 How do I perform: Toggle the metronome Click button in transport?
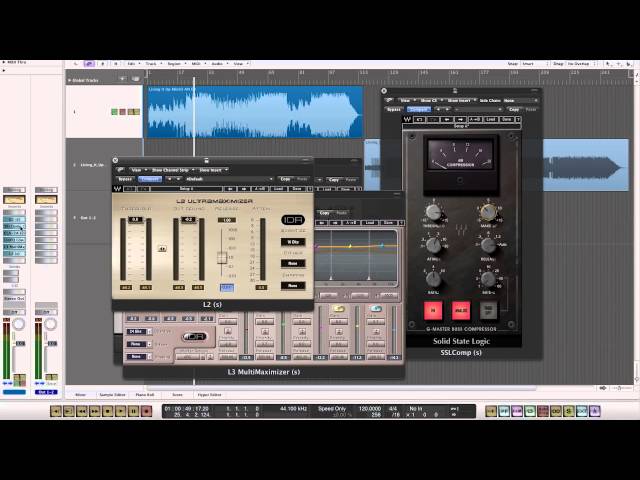(595, 411)
